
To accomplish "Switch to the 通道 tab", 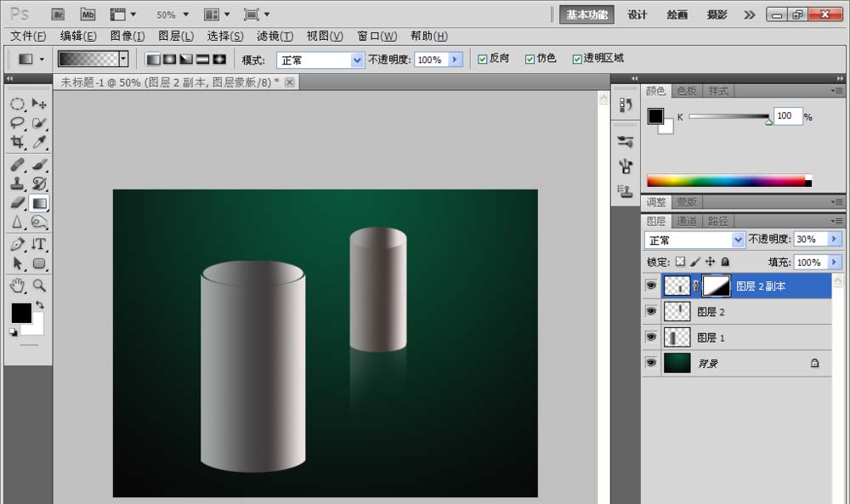I will 686,221.
